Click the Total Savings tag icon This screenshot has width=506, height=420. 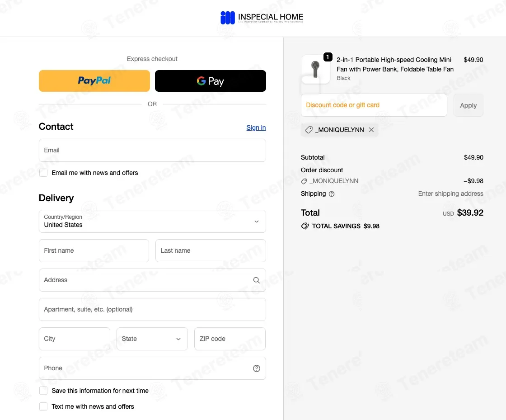click(305, 226)
